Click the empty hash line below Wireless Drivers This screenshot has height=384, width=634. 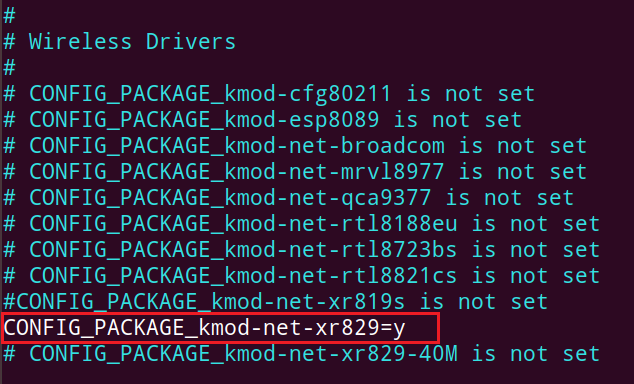point(9,68)
